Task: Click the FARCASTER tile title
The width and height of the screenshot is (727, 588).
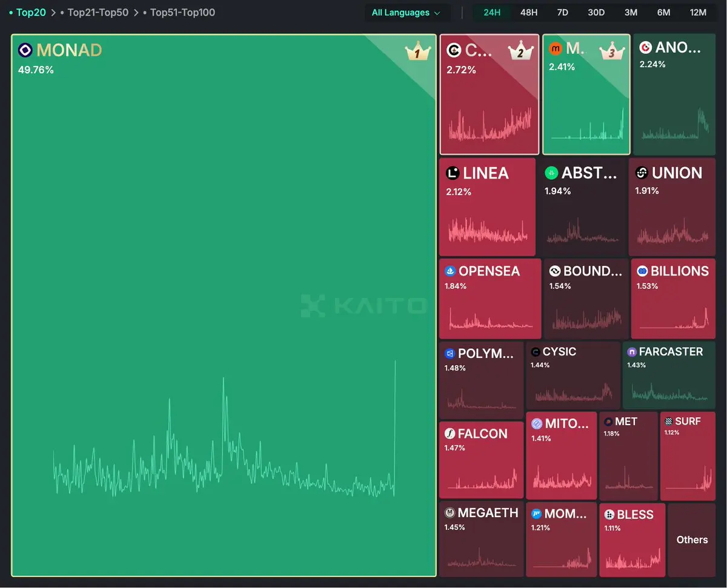Action: pyautogui.click(x=671, y=352)
